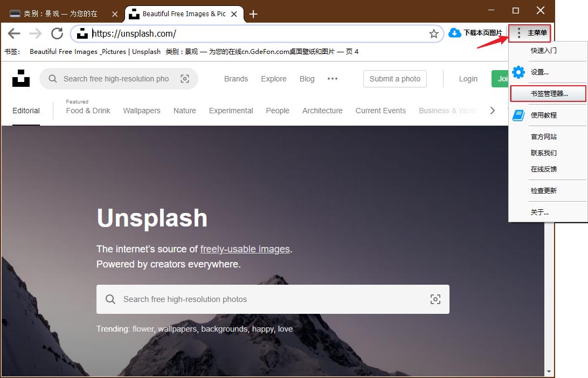
Task: Open the Food & Drink category
Action: pos(88,111)
